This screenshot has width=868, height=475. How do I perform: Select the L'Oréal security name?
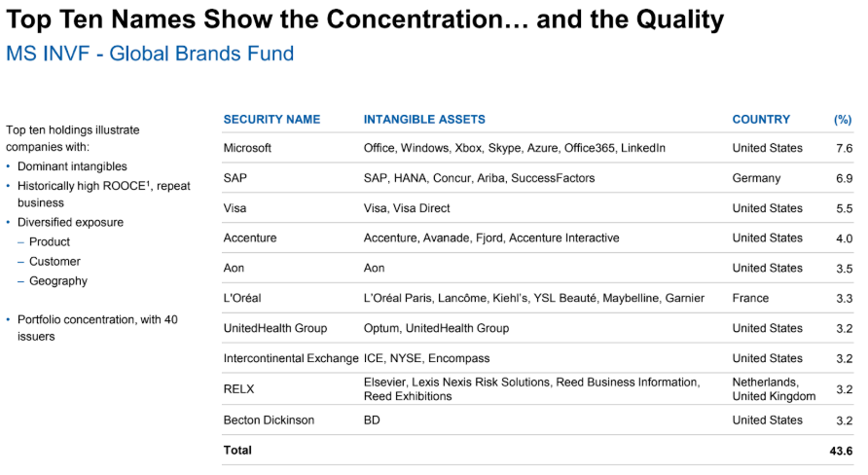[242, 299]
